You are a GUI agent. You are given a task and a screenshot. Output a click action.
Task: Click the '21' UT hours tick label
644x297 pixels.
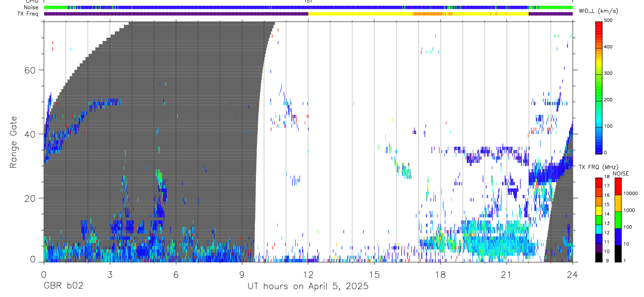tap(507, 274)
